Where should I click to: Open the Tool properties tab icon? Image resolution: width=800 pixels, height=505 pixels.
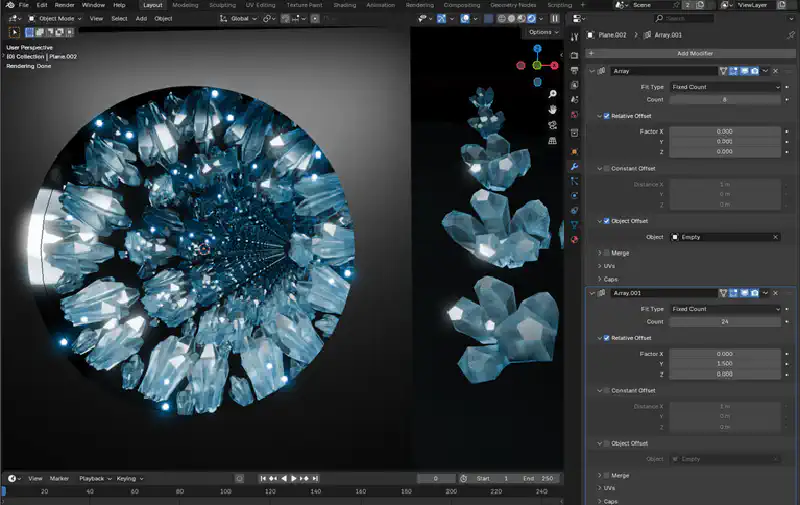point(574,37)
